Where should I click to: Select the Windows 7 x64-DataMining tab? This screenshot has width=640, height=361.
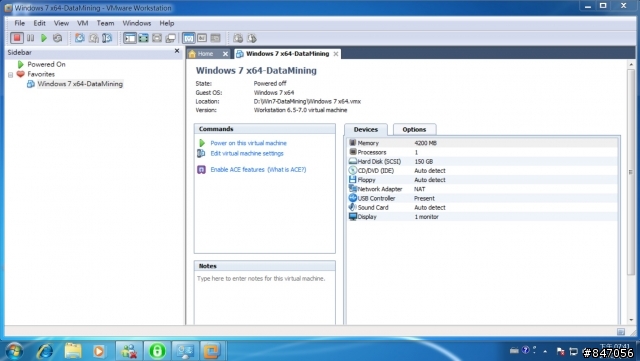coord(287,53)
